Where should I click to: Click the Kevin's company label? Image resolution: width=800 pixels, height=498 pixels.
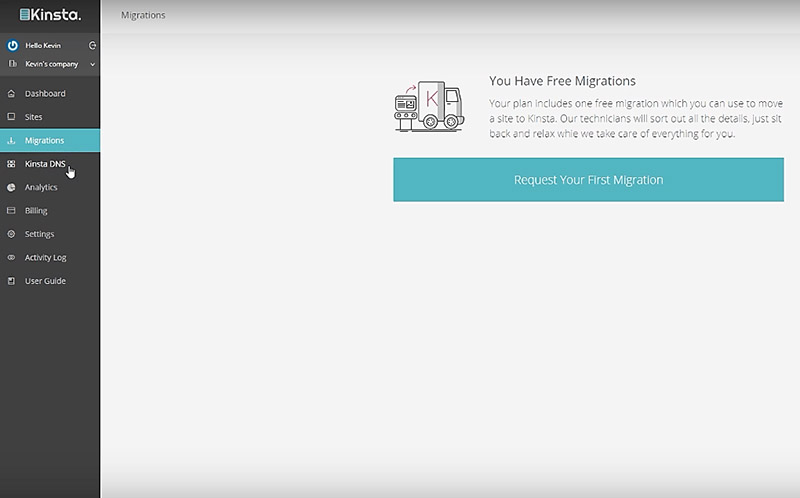pos(52,64)
